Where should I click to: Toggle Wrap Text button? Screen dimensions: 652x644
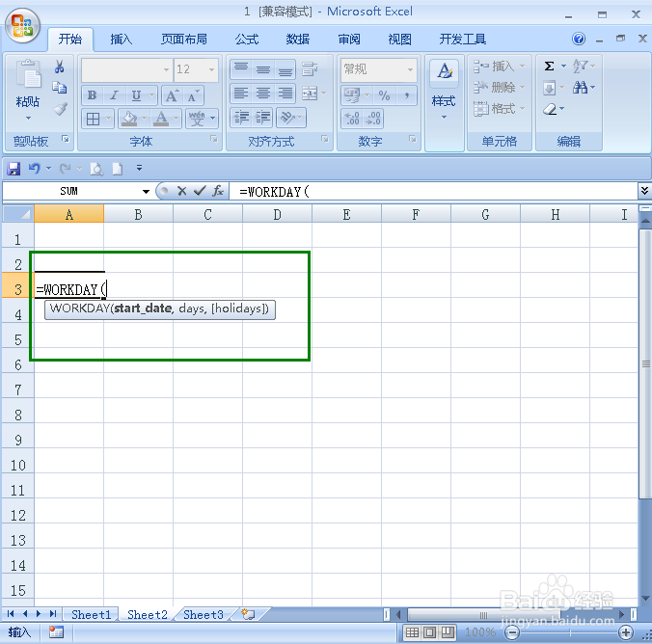[310, 68]
